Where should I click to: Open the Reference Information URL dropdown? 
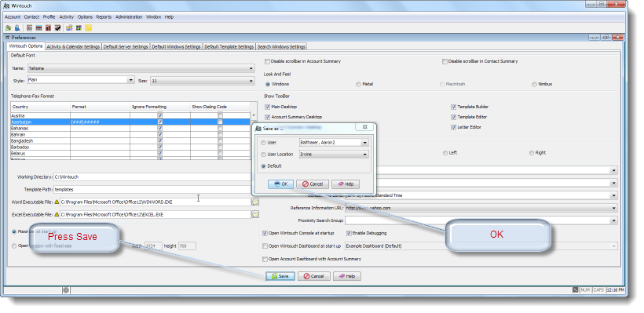tap(481, 208)
